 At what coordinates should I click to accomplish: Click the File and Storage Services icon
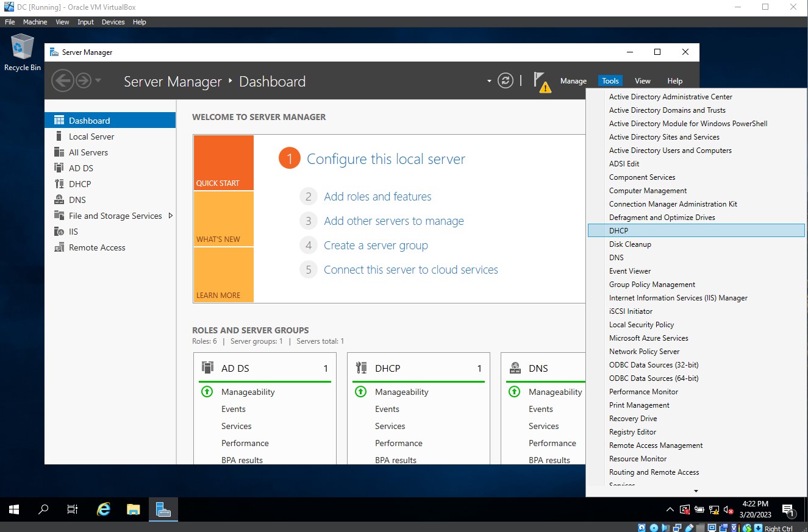click(x=59, y=216)
